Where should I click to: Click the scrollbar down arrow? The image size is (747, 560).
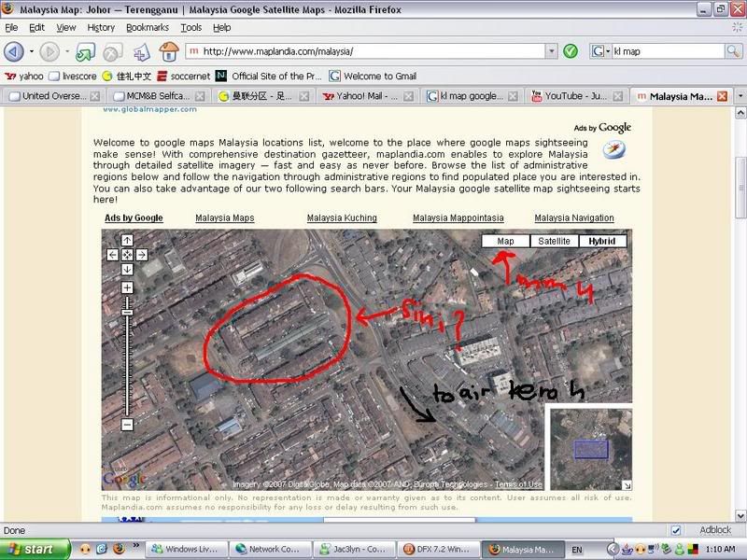740,516
